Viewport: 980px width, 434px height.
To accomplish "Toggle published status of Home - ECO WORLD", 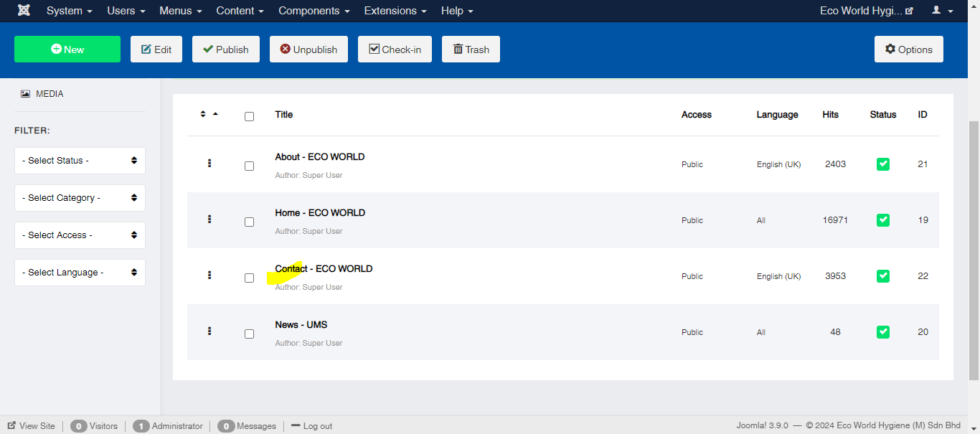I will pyautogui.click(x=883, y=220).
